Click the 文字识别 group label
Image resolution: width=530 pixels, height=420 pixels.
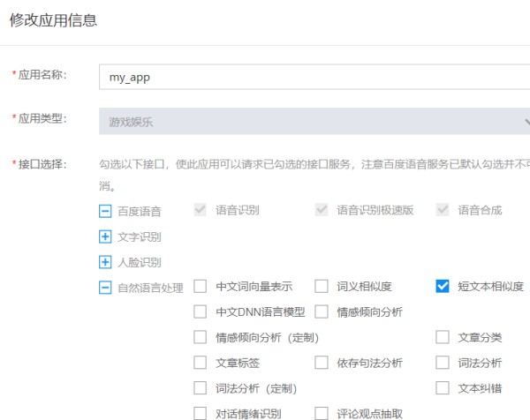(x=140, y=237)
